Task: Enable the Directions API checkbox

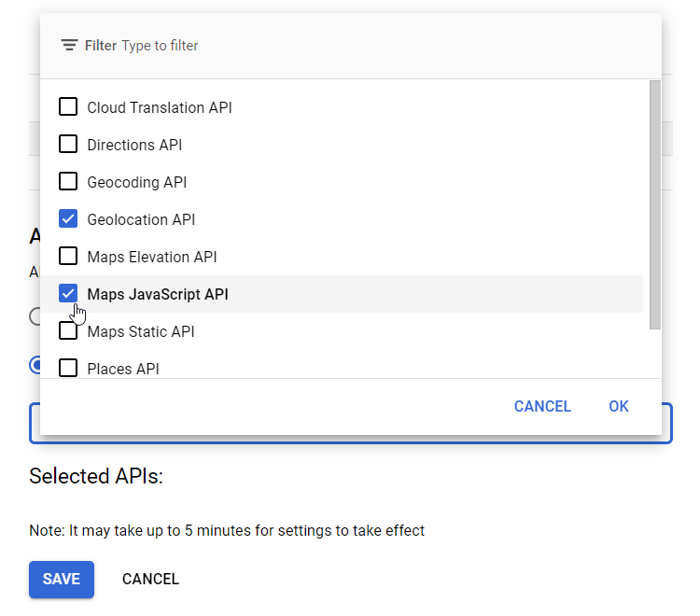Action: (x=68, y=144)
